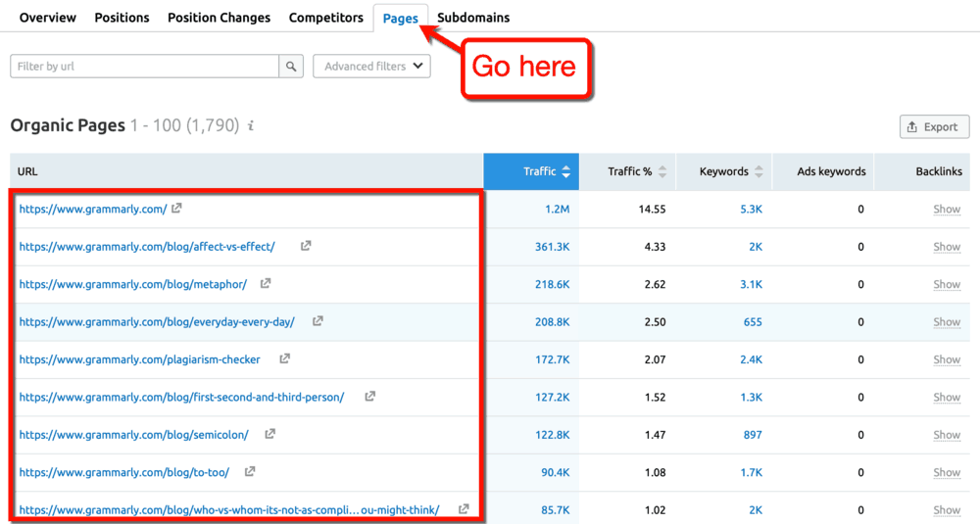The height and width of the screenshot is (524, 980).
Task: Open external link icon for semicolon URL
Action: tap(270, 434)
